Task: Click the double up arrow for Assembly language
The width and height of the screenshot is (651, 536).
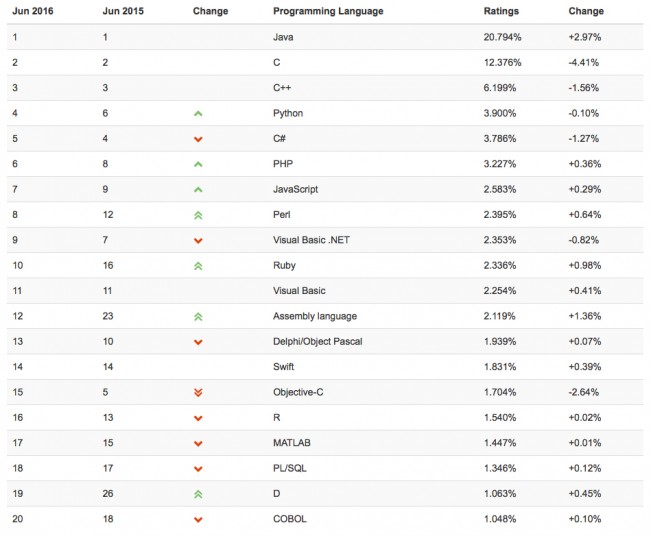Action: pos(198,317)
